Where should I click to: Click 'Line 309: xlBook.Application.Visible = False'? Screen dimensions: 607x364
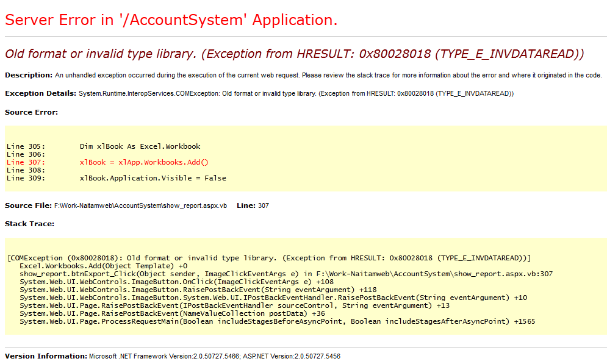[x=117, y=178]
